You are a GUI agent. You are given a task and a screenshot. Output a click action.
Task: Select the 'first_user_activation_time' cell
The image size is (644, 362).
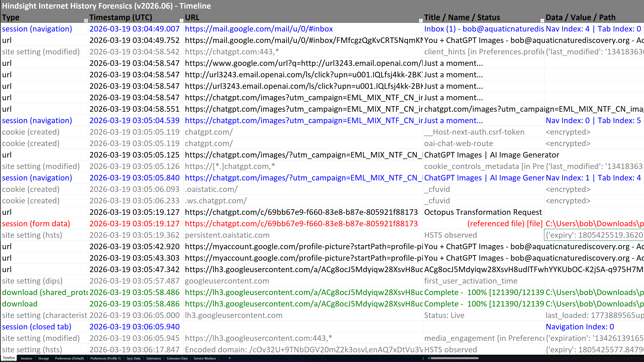pos(483,281)
